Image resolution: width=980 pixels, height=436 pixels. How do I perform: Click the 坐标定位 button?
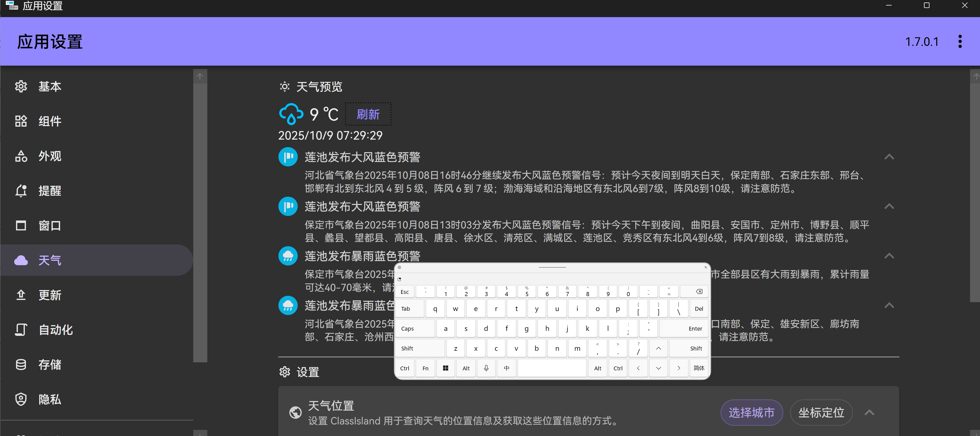pyautogui.click(x=821, y=413)
